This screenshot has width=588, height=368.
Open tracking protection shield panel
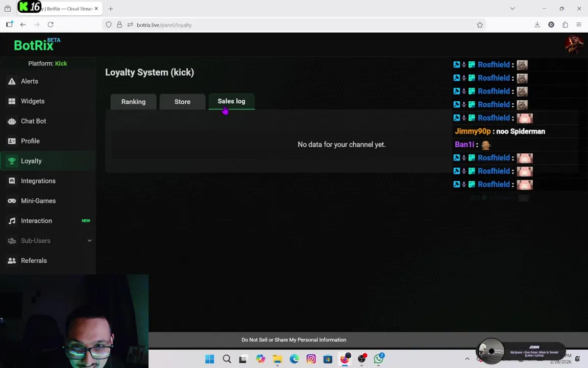pos(108,25)
